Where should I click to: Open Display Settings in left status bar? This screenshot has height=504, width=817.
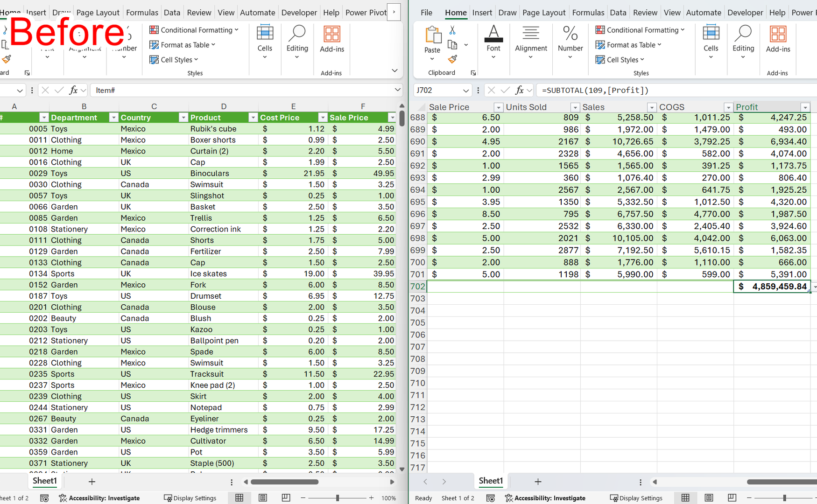(x=190, y=498)
